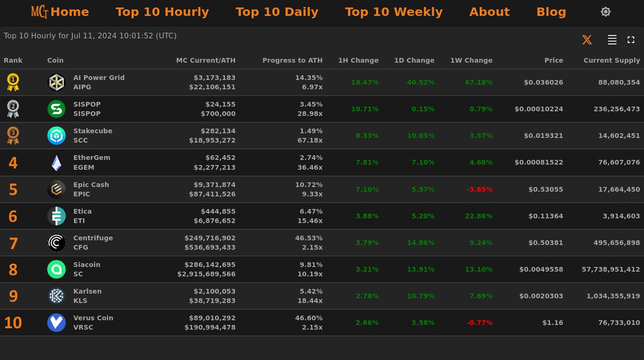The image size is (644, 360).
Task: Sort by the 1W Change header
Action: [471, 60]
